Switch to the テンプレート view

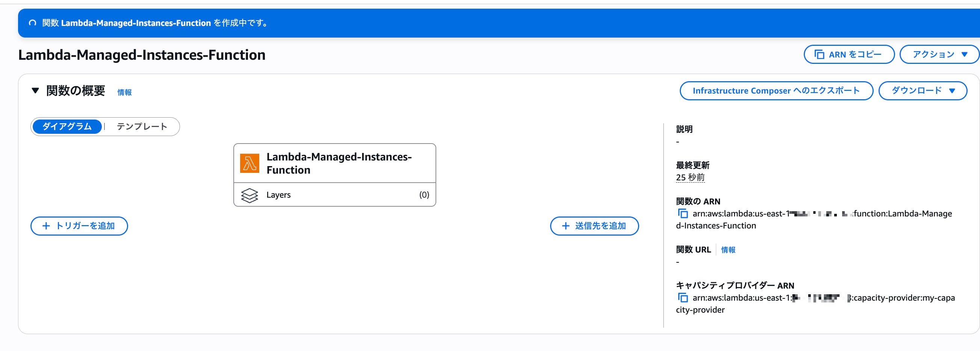point(142,126)
